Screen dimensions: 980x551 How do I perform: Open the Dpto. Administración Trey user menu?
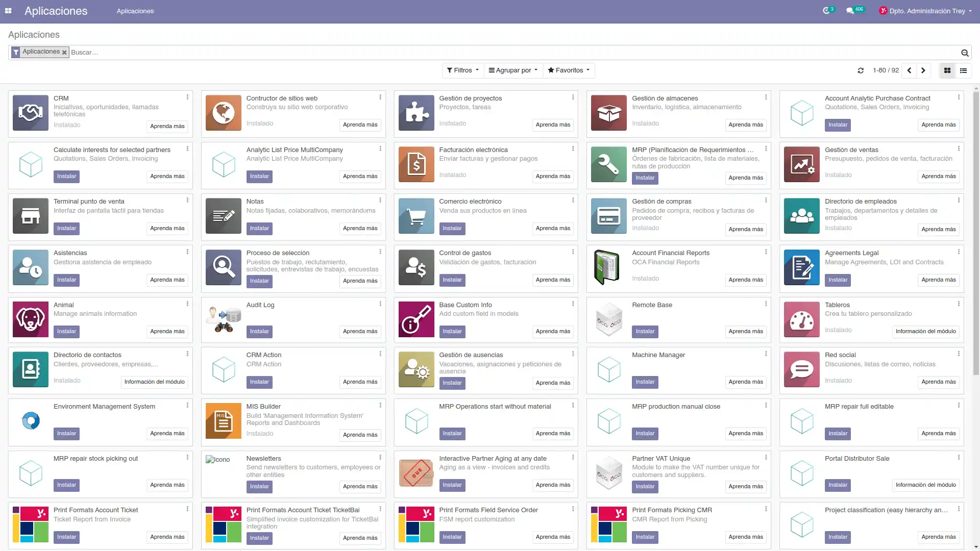click(x=925, y=11)
